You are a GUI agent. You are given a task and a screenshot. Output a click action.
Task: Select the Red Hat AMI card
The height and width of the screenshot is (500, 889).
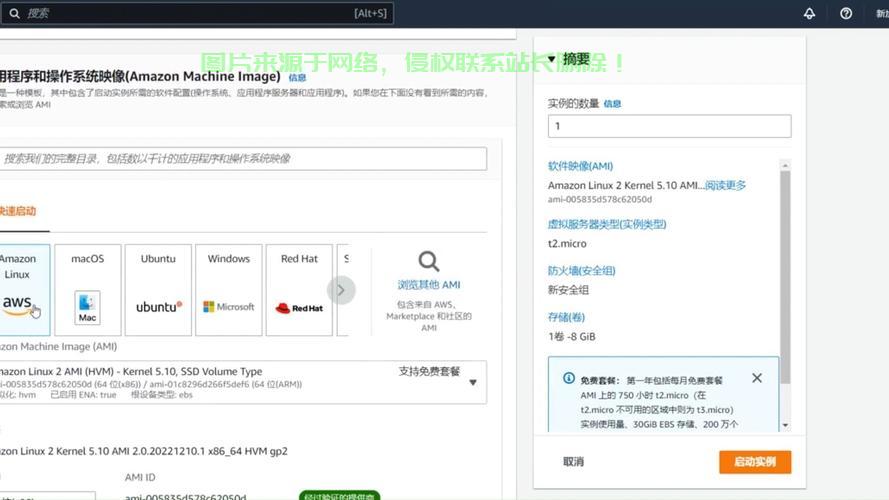coord(299,290)
